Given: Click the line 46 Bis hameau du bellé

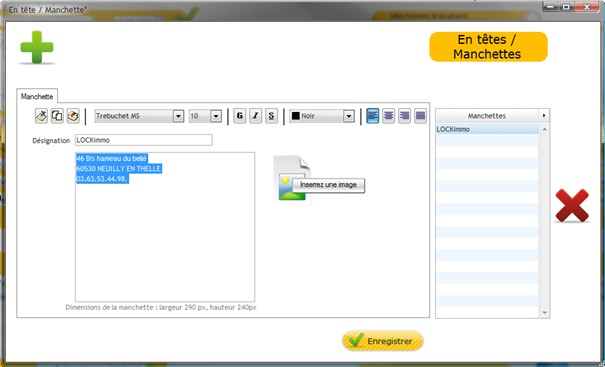Looking at the screenshot, I should 112,159.
